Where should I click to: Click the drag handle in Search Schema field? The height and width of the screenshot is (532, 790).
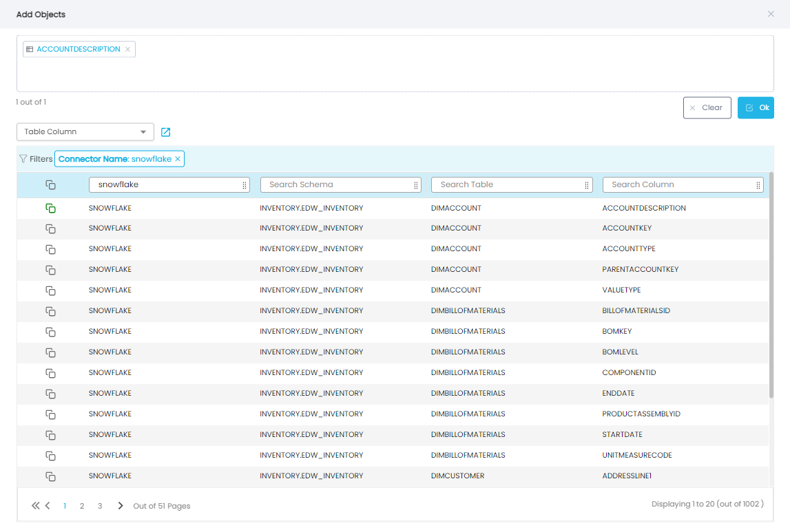tap(415, 185)
